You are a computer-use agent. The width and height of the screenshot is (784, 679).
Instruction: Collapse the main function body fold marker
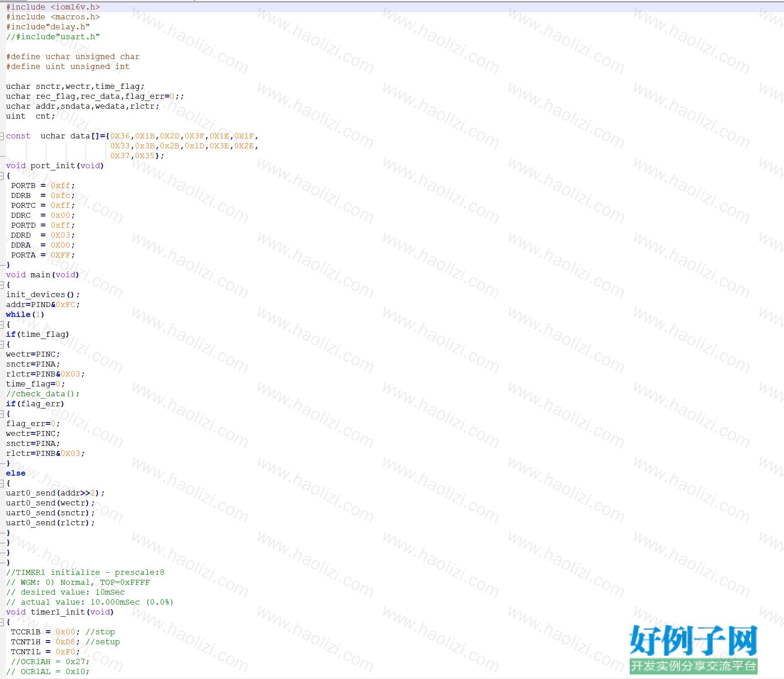tap(2, 285)
